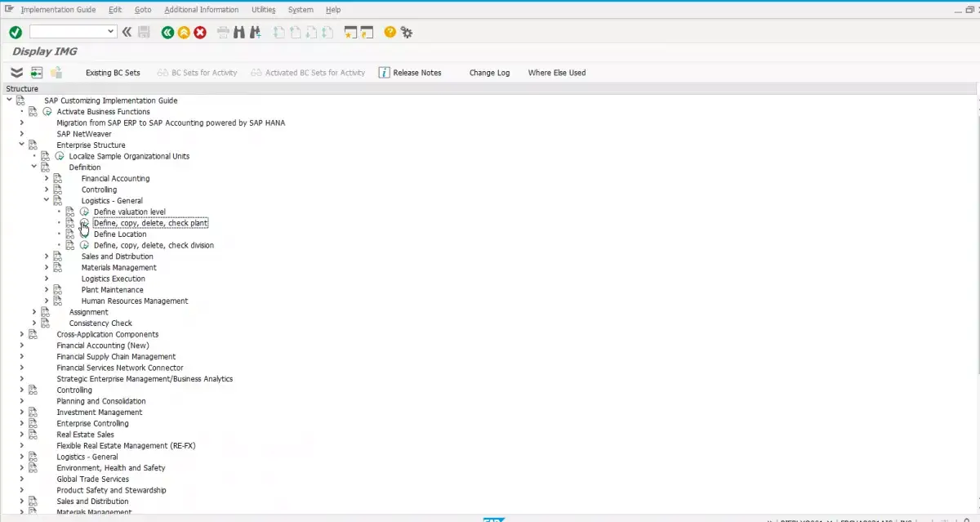Screen dimensions: 980x522
Task: Click the Generate Shortcut icon
Action: tap(367, 32)
